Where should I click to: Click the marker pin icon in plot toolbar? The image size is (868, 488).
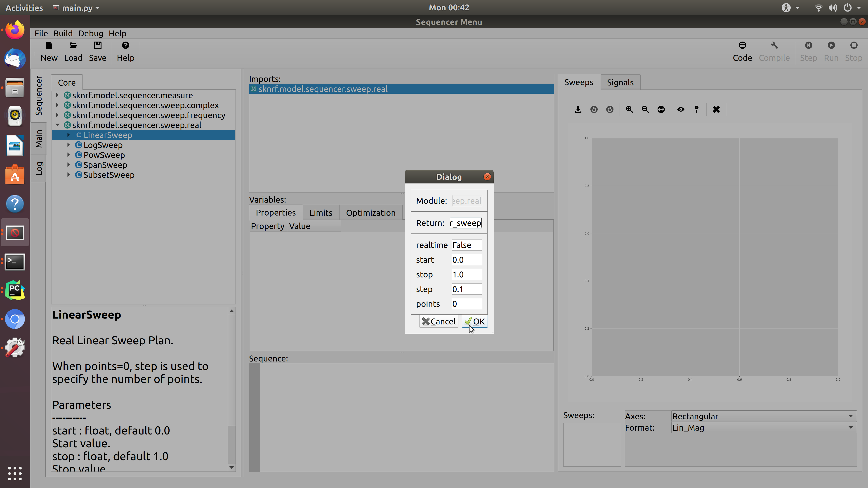click(697, 109)
